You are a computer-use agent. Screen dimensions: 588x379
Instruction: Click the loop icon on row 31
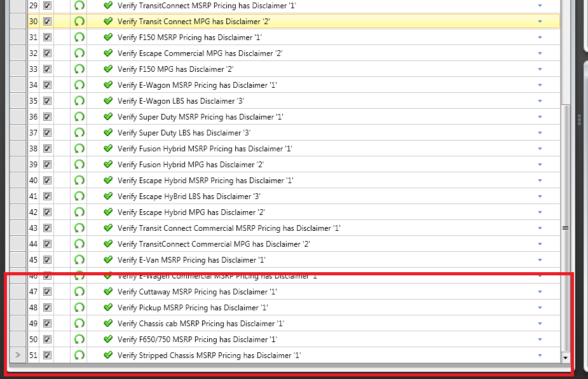(79, 37)
